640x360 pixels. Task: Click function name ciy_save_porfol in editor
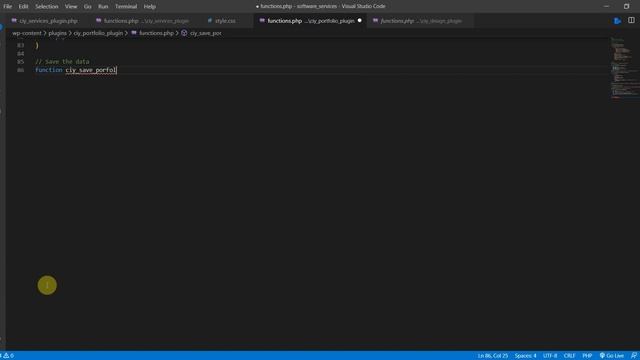[x=91, y=70]
